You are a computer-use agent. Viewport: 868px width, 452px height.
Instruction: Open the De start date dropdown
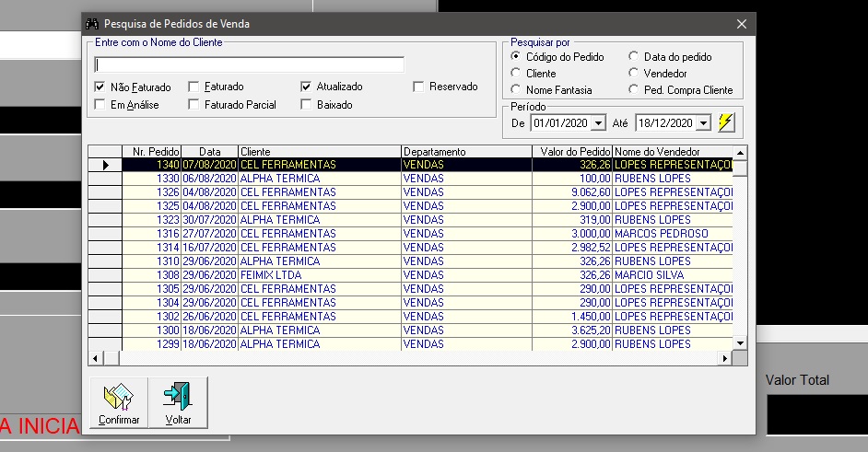coord(599,123)
